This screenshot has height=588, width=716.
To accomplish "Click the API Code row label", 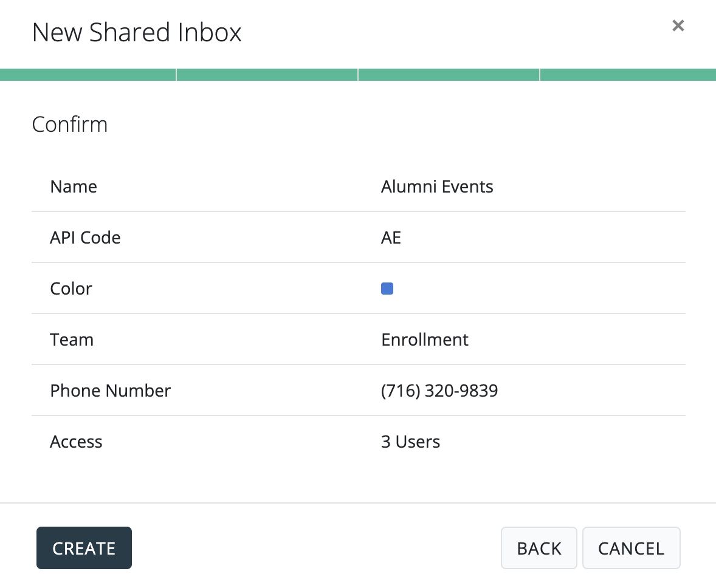I will [x=85, y=238].
